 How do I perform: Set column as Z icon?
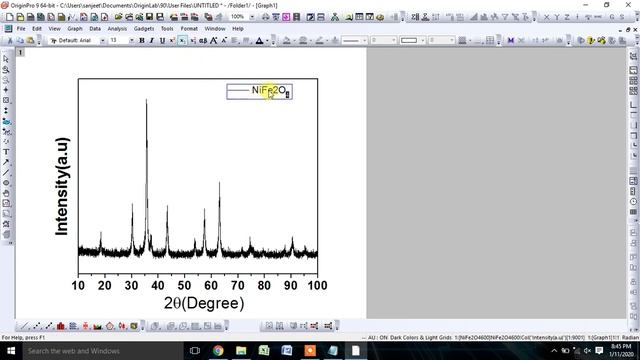pos(567,17)
